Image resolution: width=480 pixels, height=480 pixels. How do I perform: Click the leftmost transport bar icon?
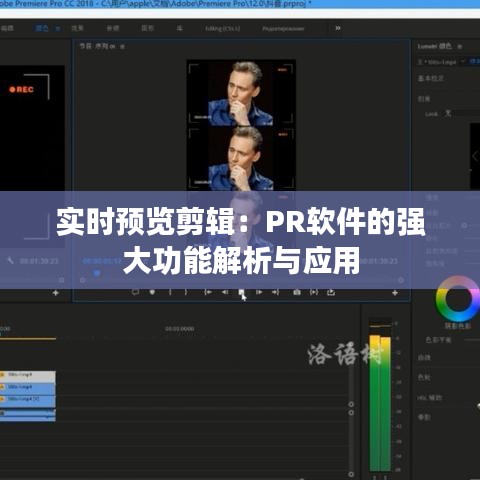click(x=135, y=292)
